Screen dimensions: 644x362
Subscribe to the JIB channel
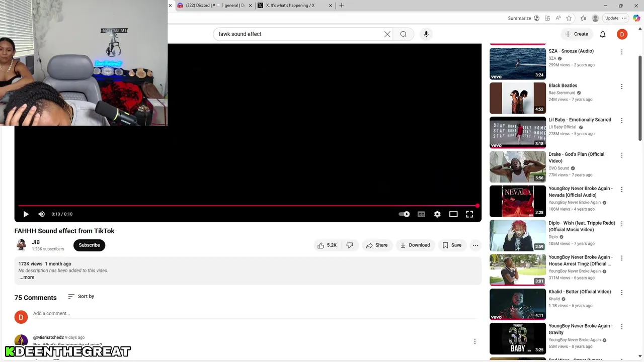click(89, 245)
